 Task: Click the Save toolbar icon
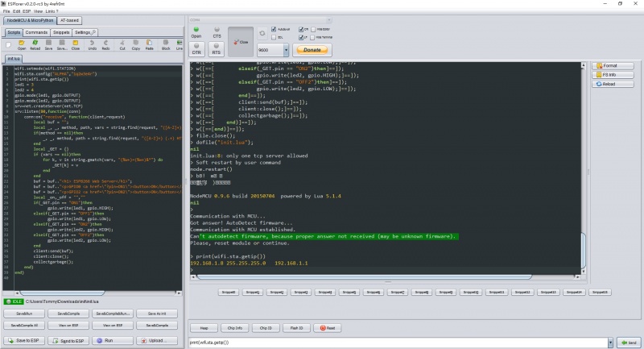(48, 45)
